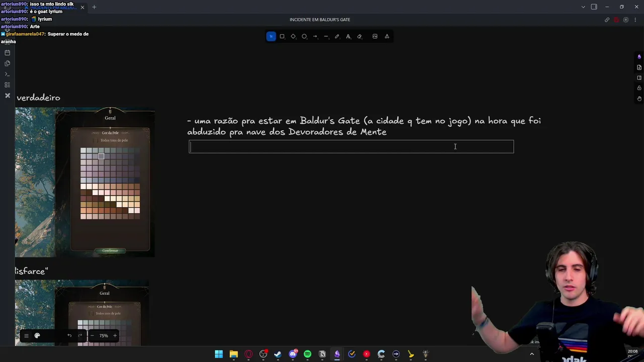
Task: Open the list view sidebar icon
Action: tap(7, 85)
